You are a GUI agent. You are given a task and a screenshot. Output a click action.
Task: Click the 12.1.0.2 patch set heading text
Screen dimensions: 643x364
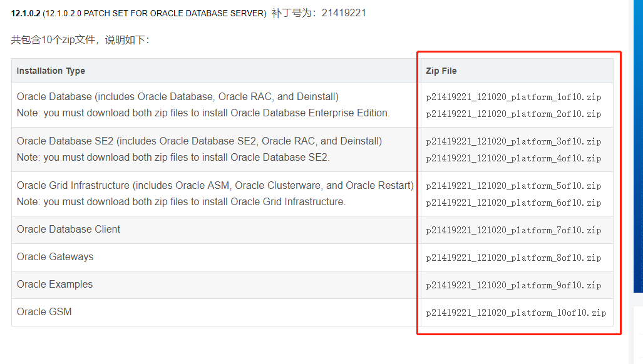click(138, 13)
